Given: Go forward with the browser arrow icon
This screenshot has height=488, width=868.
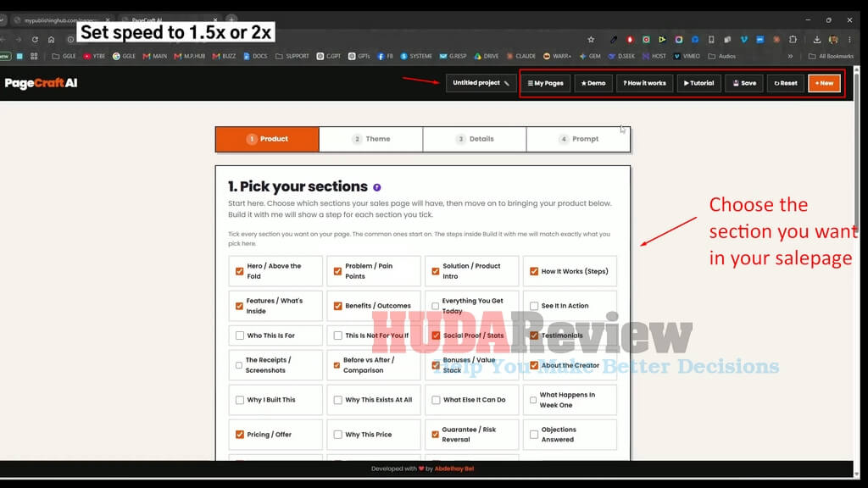Looking at the screenshot, I should coord(19,40).
